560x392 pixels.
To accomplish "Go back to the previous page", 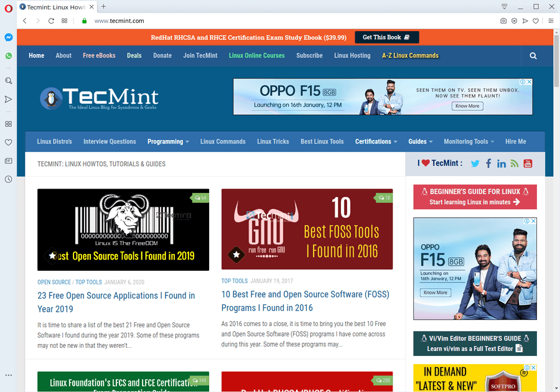I will pyautogui.click(x=25, y=21).
